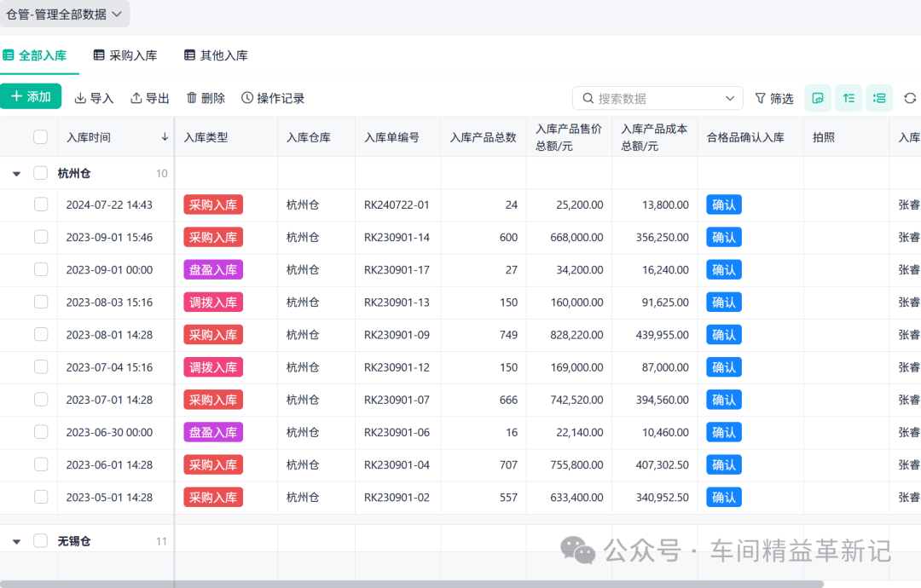
Task: Click sort arrow in 入库时间 header
Action: click(165, 136)
